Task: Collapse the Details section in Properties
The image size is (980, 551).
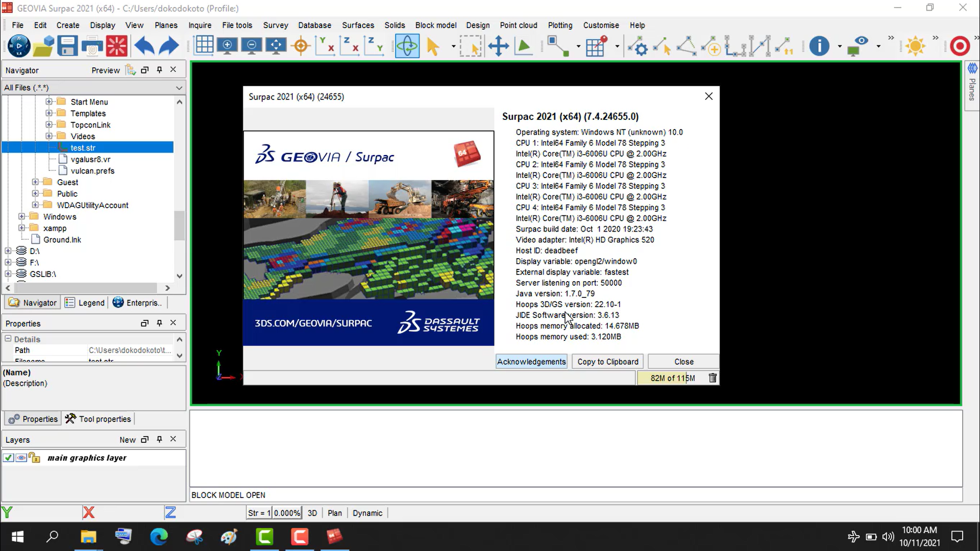Action: (8, 339)
